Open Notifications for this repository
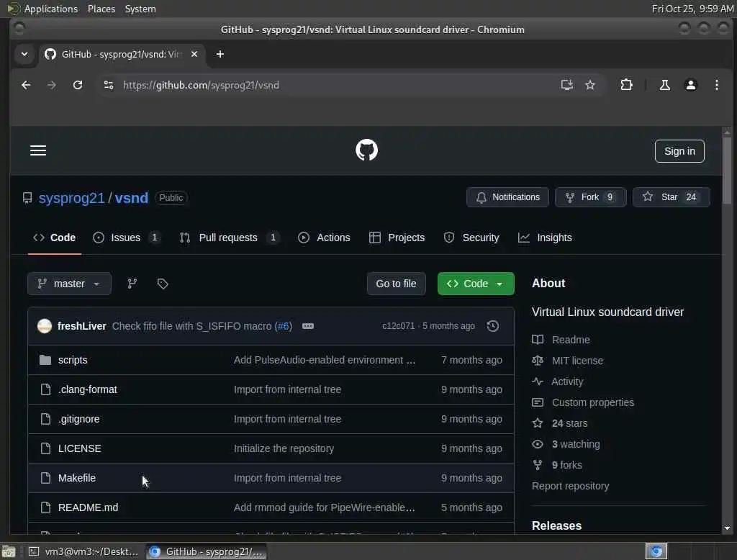Viewport: 737px width, 560px height. [x=507, y=197]
